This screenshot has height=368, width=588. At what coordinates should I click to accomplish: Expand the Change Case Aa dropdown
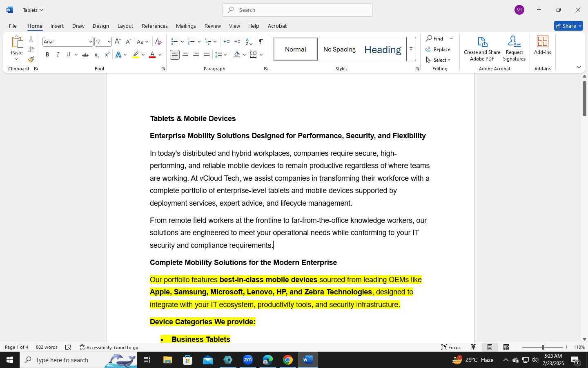(x=143, y=42)
